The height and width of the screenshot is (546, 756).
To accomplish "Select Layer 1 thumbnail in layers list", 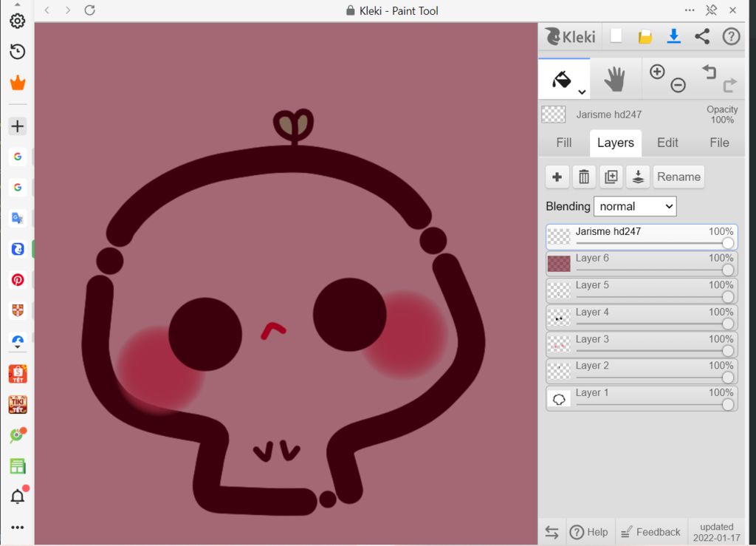I will coord(559,399).
